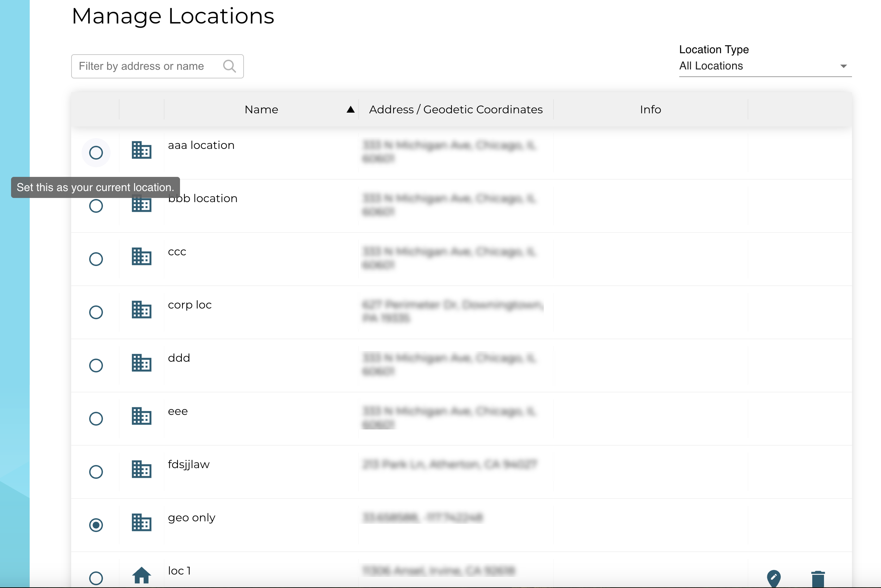Viewport: 881px width, 588px height.
Task: Click building icon for aaa location
Action: [x=141, y=150]
